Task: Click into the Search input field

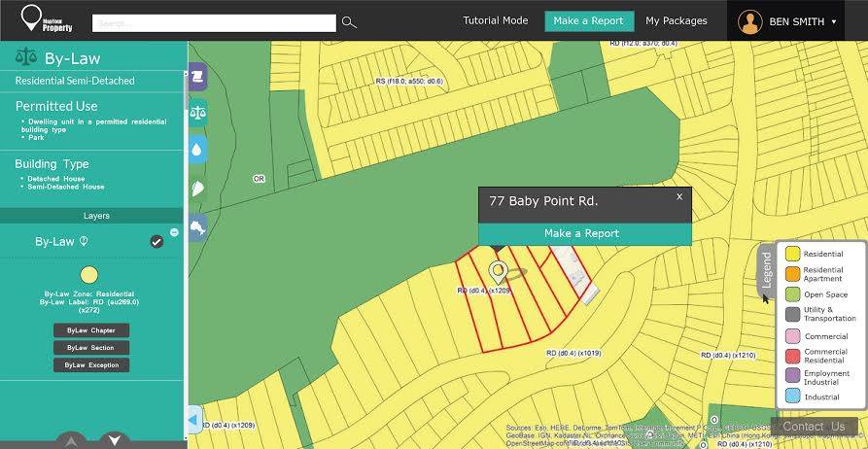Action: 214,22
